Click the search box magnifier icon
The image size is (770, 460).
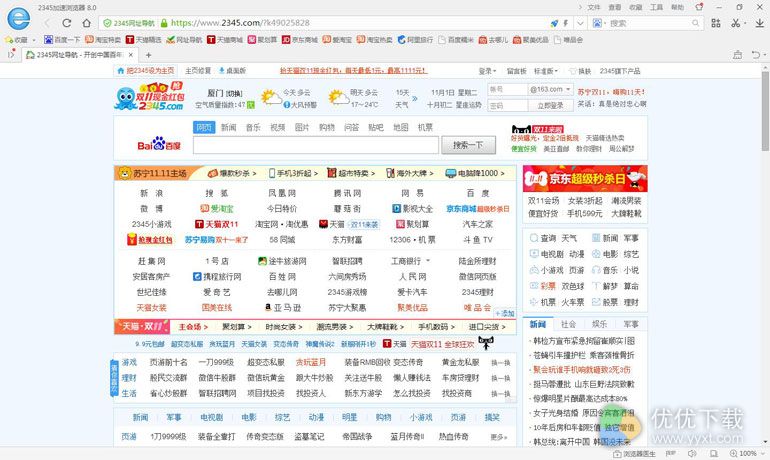(695, 23)
